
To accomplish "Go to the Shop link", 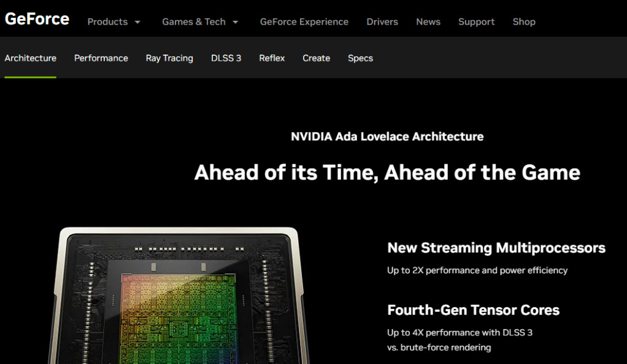I will tap(524, 22).
